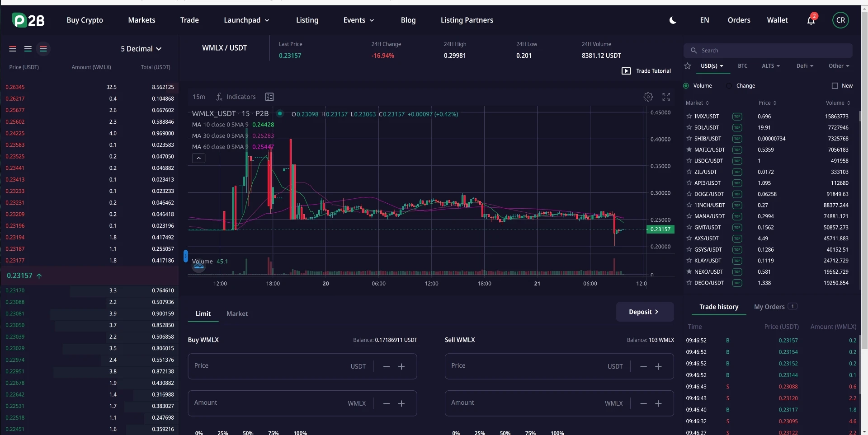Open the 5 Decimal dropdown
Screen dimensions: 868x435
click(141, 49)
